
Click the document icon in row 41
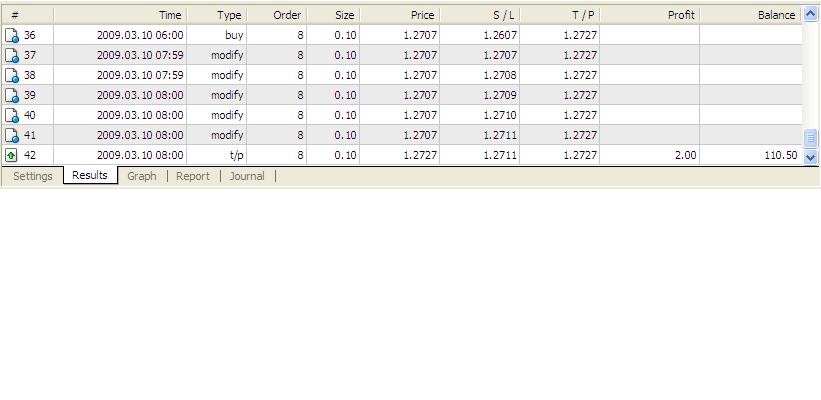click(12, 135)
